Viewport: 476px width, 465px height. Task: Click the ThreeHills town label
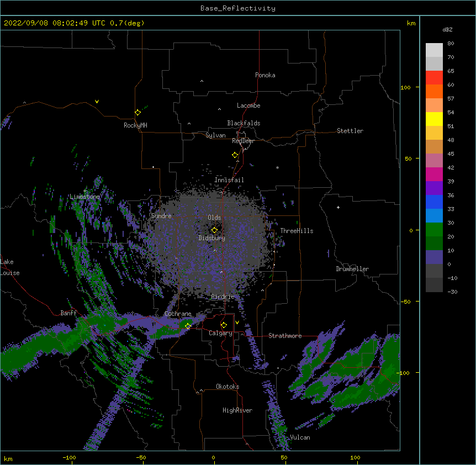tap(297, 231)
